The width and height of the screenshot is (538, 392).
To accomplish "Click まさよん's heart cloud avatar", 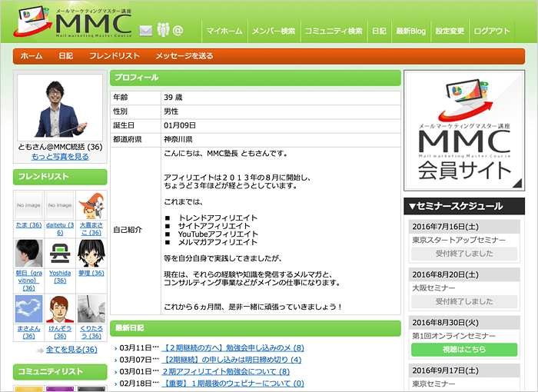I will click(x=28, y=309).
